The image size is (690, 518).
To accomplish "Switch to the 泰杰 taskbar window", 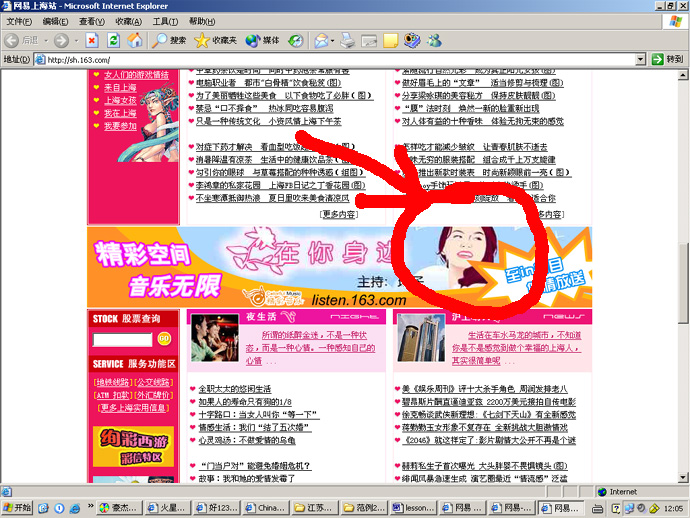I will [120, 508].
